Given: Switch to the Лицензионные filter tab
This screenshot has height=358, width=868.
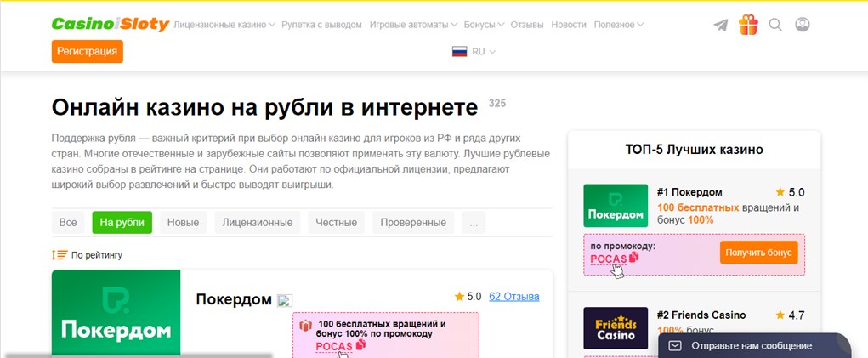Looking at the screenshot, I should pos(258,223).
